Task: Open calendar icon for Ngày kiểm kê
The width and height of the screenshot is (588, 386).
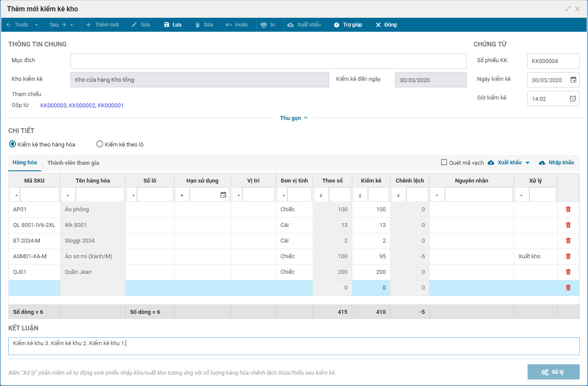Action: pyautogui.click(x=573, y=80)
